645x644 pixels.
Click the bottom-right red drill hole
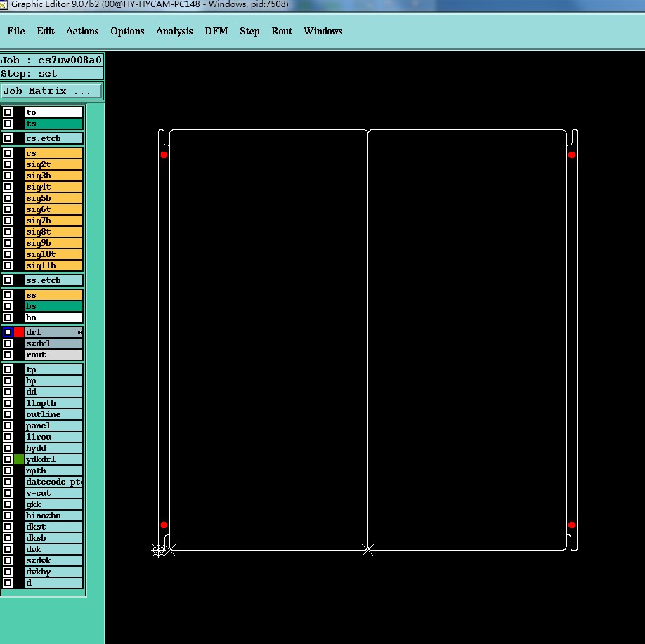[x=572, y=525]
